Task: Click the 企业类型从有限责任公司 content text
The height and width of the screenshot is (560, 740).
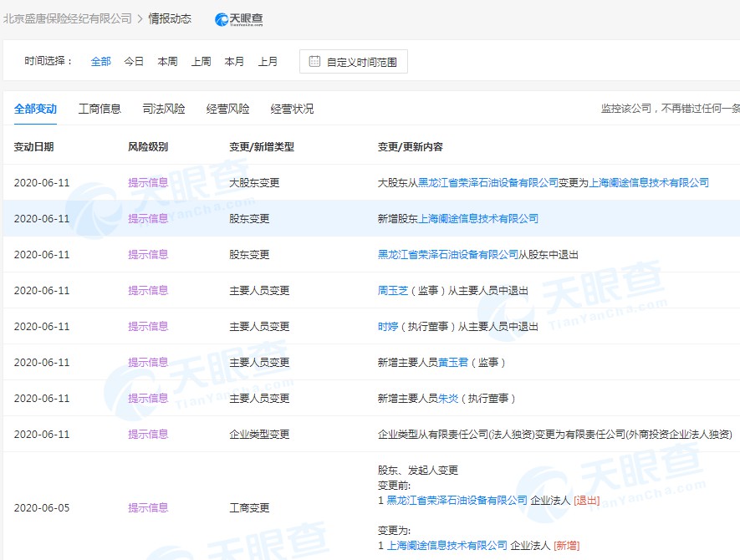Action: pos(555,434)
